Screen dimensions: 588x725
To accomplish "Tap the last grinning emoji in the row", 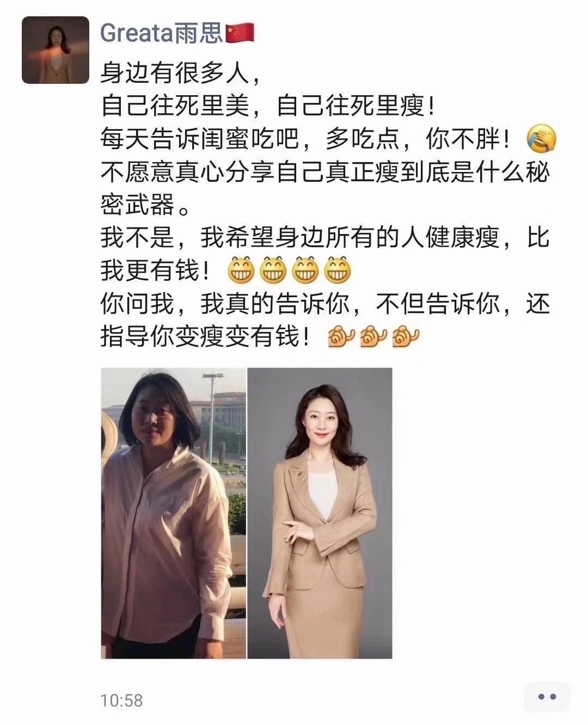I will pos(338,269).
